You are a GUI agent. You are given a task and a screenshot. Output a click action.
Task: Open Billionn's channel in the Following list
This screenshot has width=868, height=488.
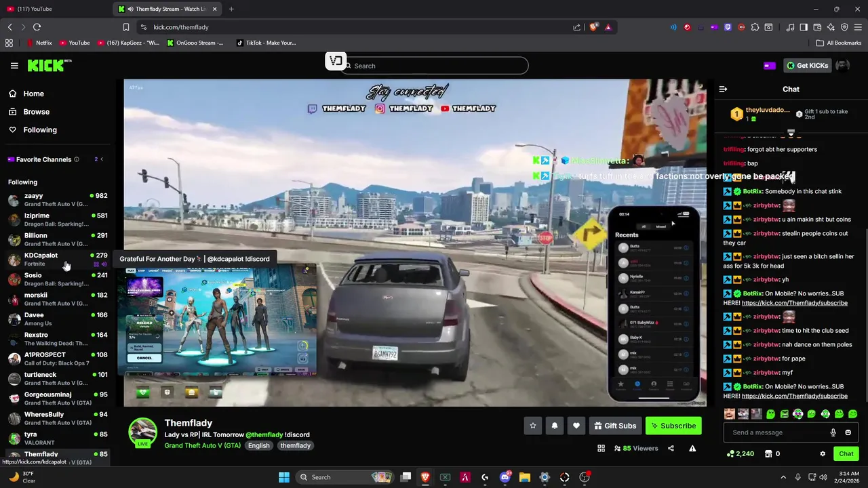pos(57,239)
